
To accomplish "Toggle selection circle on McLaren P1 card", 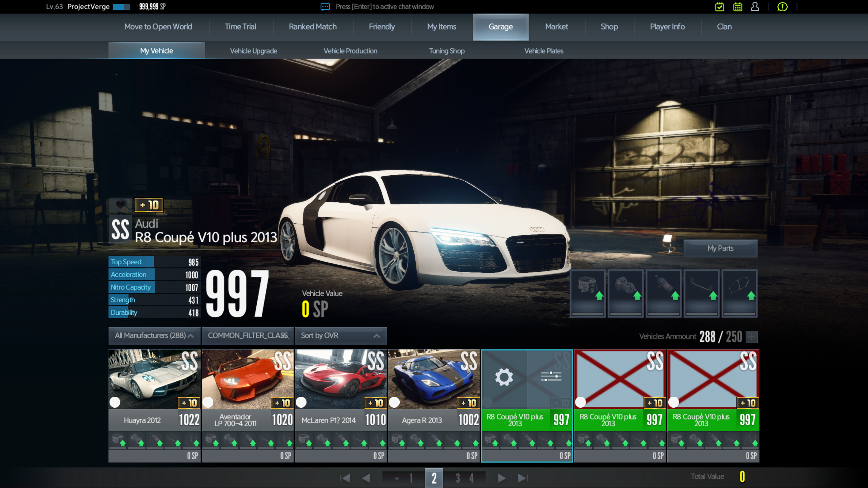I will 301,402.
